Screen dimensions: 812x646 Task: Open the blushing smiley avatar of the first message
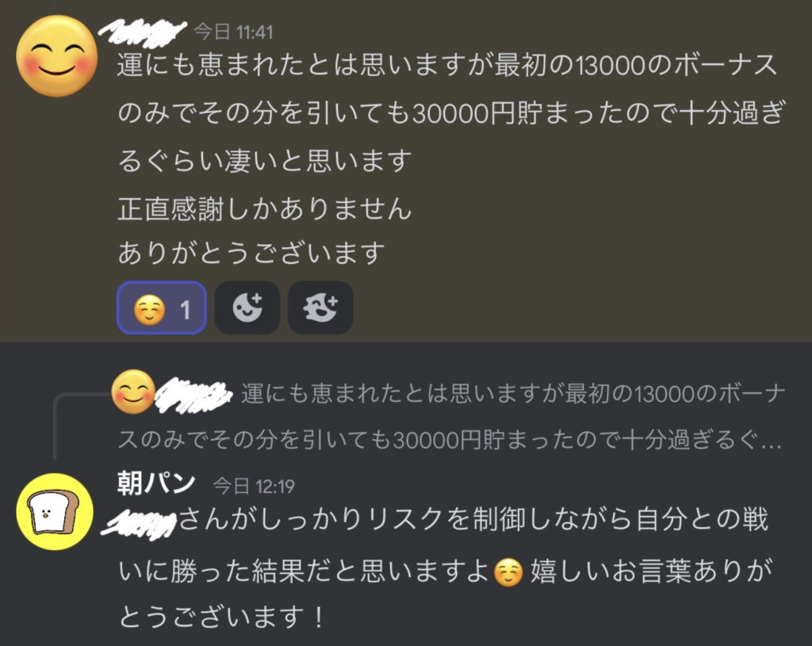[x=56, y=56]
